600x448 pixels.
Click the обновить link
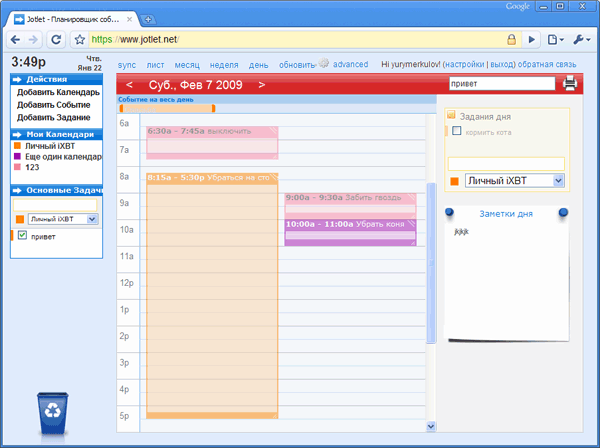297,65
